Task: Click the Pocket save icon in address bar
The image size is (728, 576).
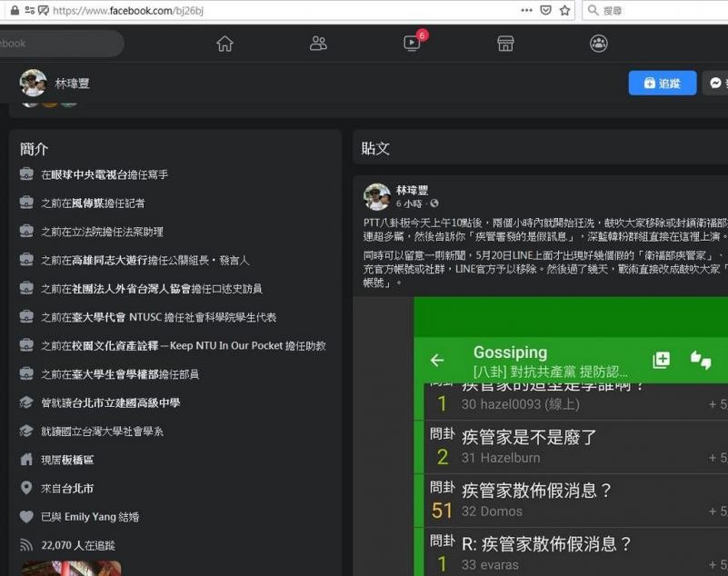Action: [546, 10]
